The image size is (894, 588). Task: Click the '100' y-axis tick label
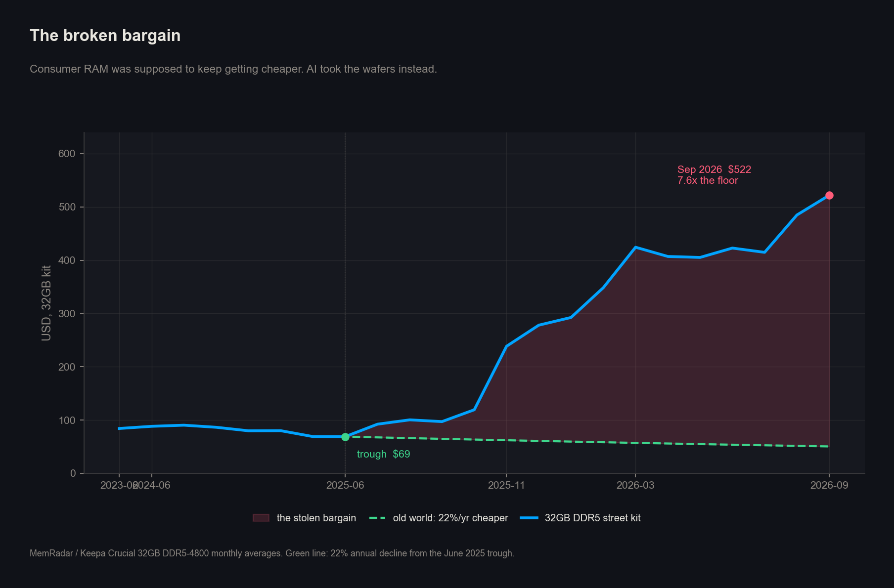(x=67, y=420)
